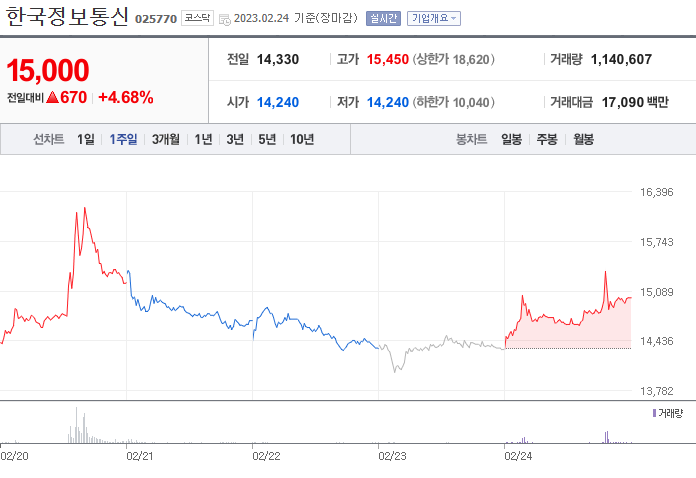The width and height of the screenshot is (696, 478).
Task: Click the 2023.02.24 기준(장마감) date text
Action: click(x=296, y=18)
